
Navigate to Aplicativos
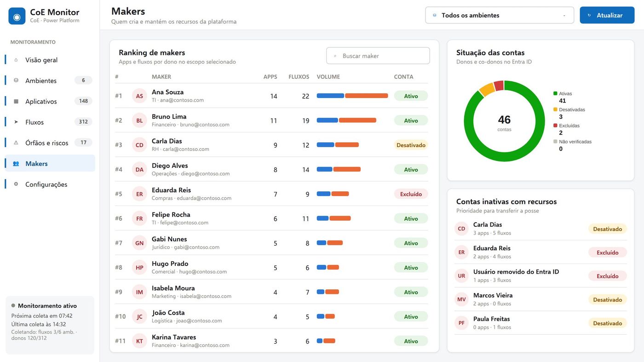pyautogui.click(x=50, y=101)
